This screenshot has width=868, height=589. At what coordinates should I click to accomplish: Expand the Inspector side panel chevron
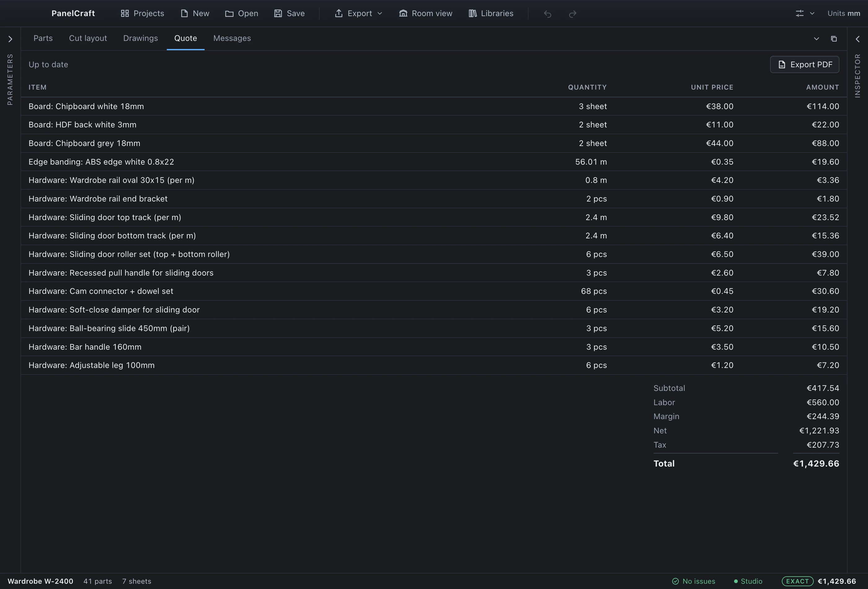coord(857,39)
